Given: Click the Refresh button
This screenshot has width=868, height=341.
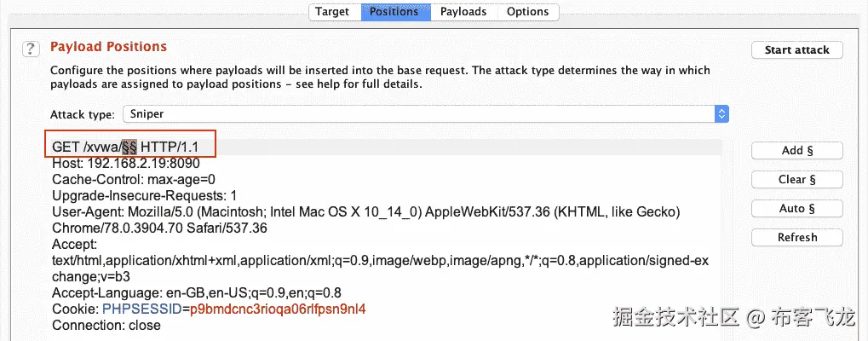Looking at the screenshot, I should [797, 238].
